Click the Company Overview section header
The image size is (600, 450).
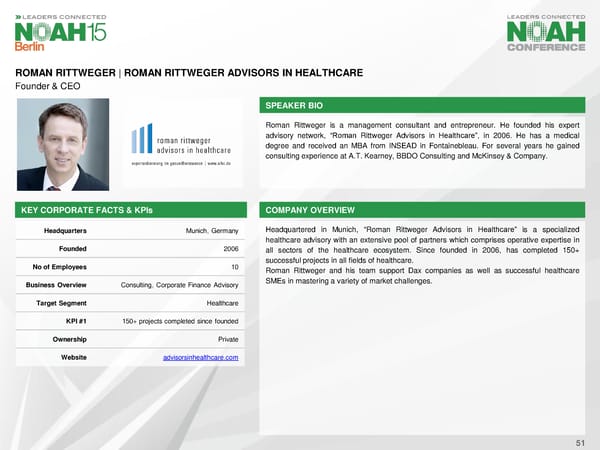[x=307, y=211]
